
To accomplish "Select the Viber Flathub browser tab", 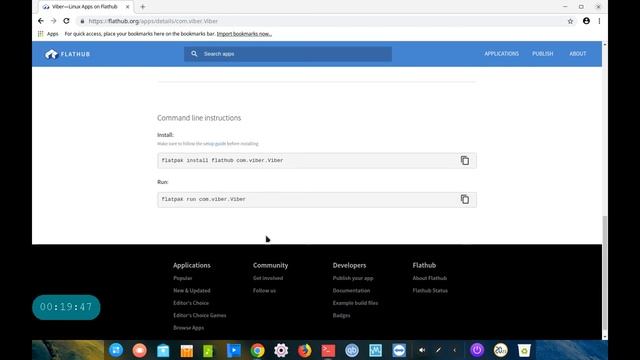I will coord(85,7).
